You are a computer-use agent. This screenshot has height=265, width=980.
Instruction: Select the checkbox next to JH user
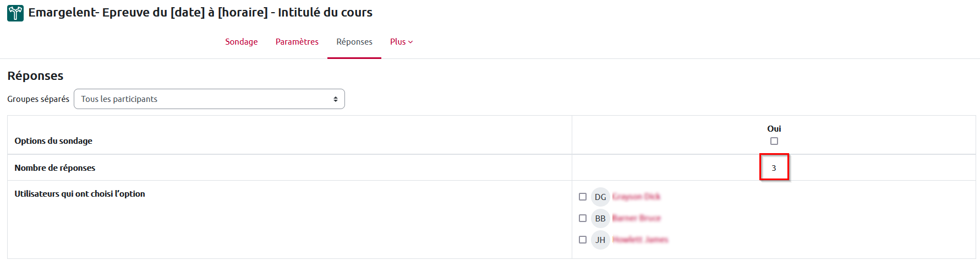click(x=583, y=240)
